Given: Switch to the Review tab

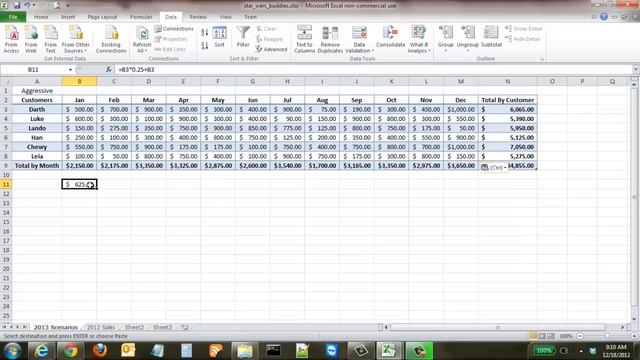Looking at the screenshot, I should [x=198, y=17].
